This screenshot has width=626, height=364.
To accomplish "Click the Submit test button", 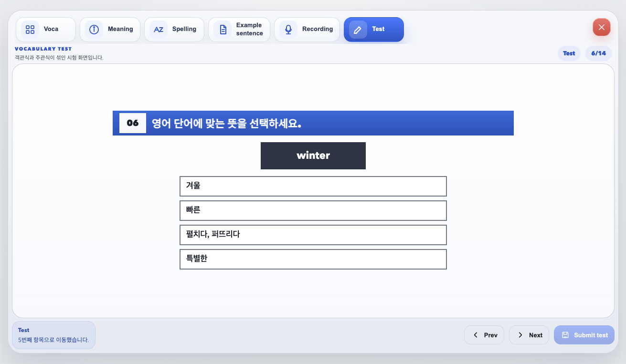I will pos(584,335).
